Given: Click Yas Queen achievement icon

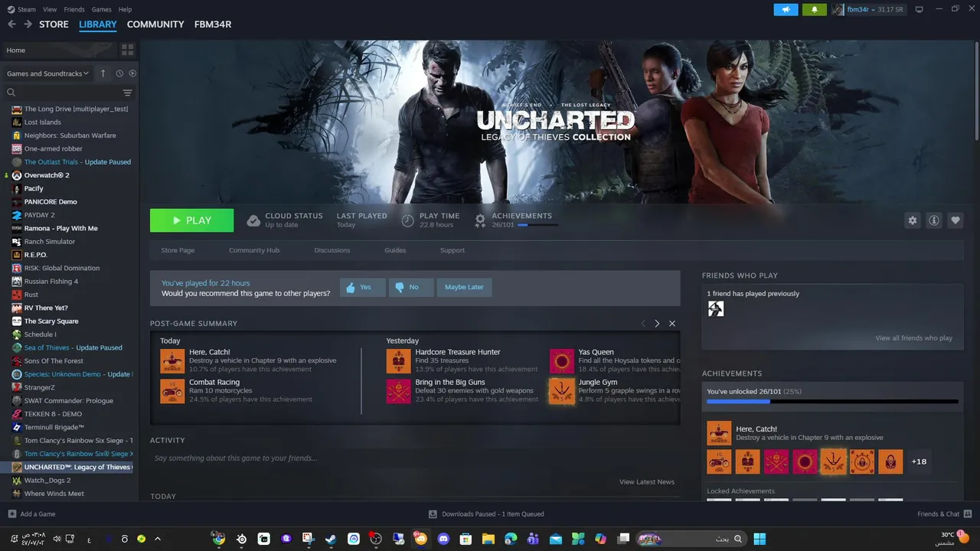Looking at the screenshot, I should (562, 360).
